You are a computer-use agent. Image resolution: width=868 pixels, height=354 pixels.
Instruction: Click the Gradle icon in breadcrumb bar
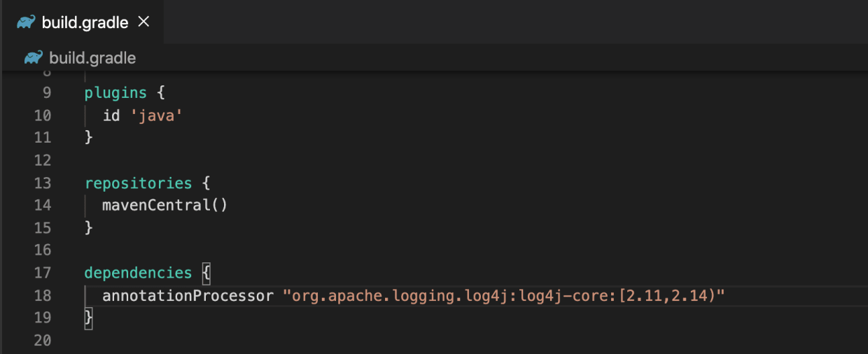[x=33, y=57]
